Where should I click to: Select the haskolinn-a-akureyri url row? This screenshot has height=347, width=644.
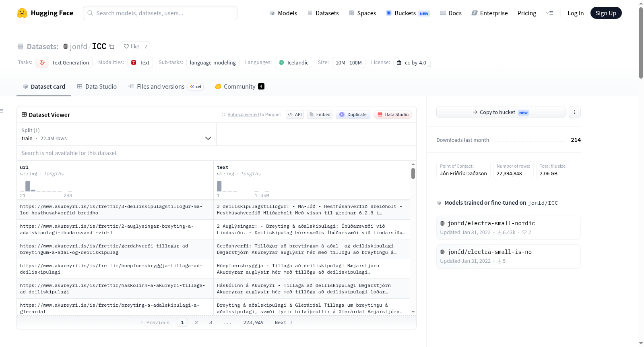[115, 289]
